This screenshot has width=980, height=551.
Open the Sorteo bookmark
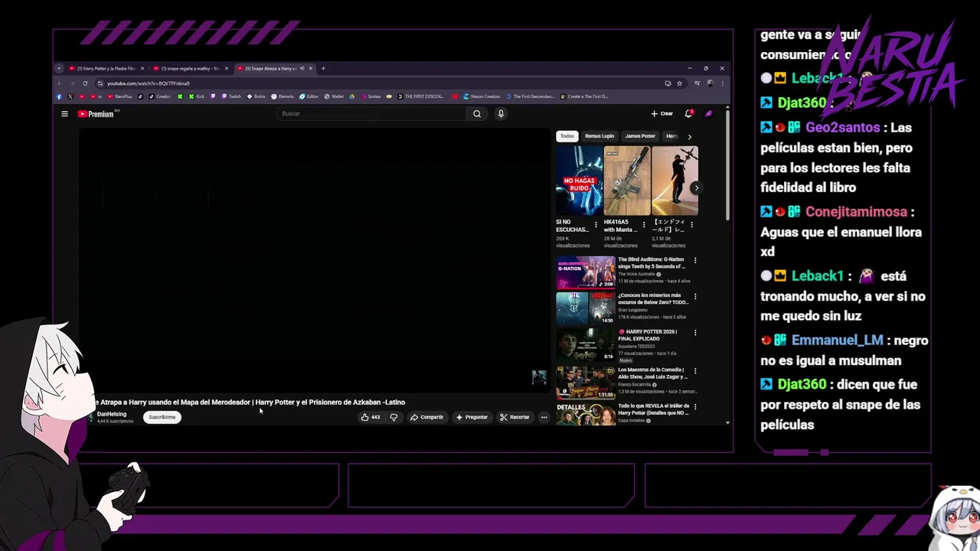(x=371, y=96)
